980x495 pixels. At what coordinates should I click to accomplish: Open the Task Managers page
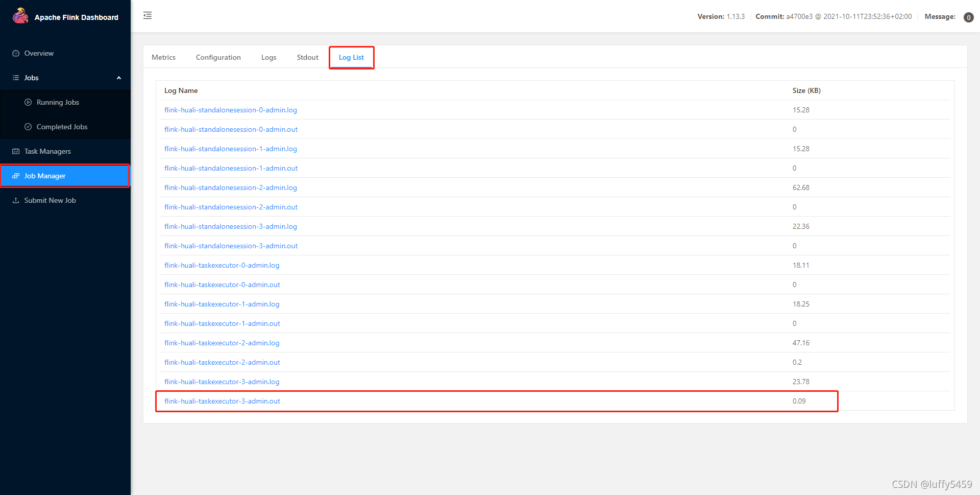[47, 151]
